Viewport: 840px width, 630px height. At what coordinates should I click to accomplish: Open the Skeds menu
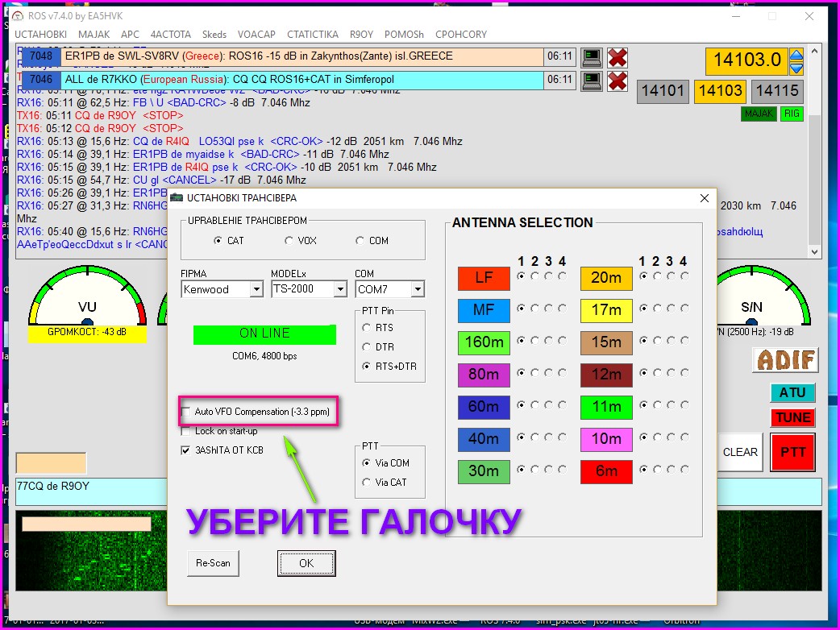click(x=214, y=35)
